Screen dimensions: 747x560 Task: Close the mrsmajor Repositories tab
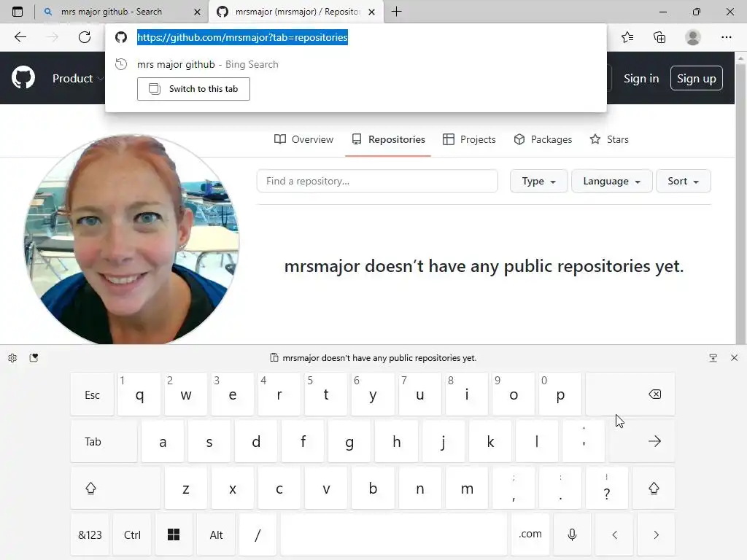pos(371,12)
